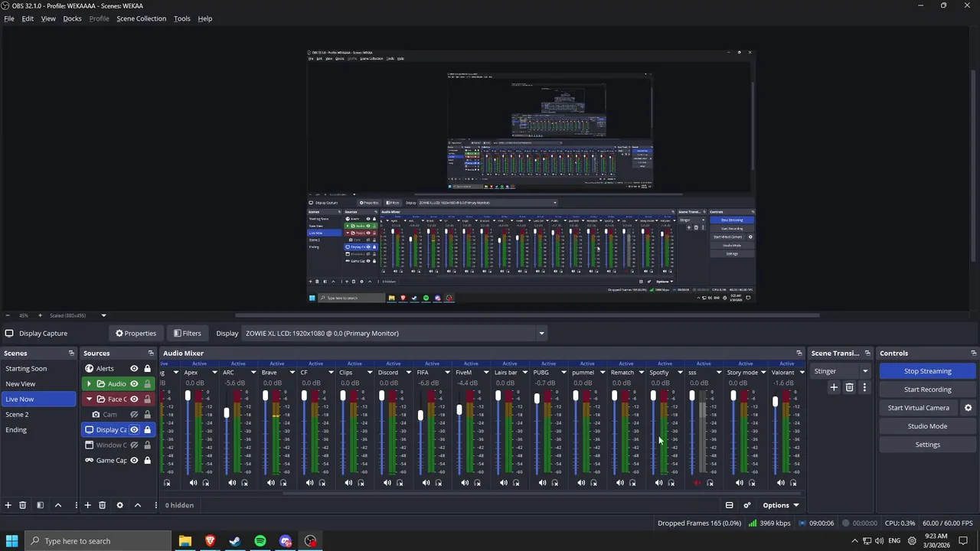Image resolution: width=980 pixels, height=551 pixels.
Task: Open File Explorer from taskbar
Action: coord(185,541)
